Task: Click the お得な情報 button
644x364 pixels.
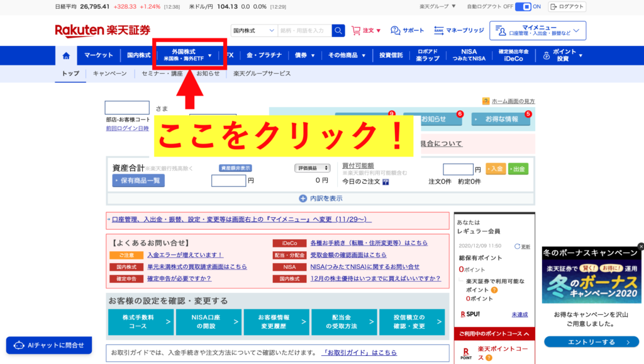Action: tap(501, 119)
